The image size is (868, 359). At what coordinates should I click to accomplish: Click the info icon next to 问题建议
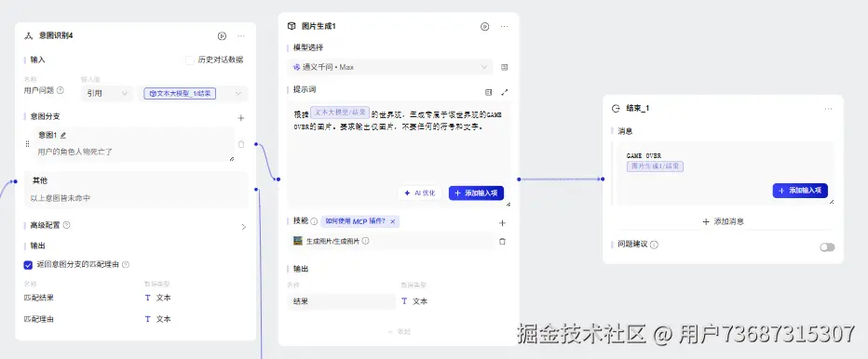(x=655, y=245)
